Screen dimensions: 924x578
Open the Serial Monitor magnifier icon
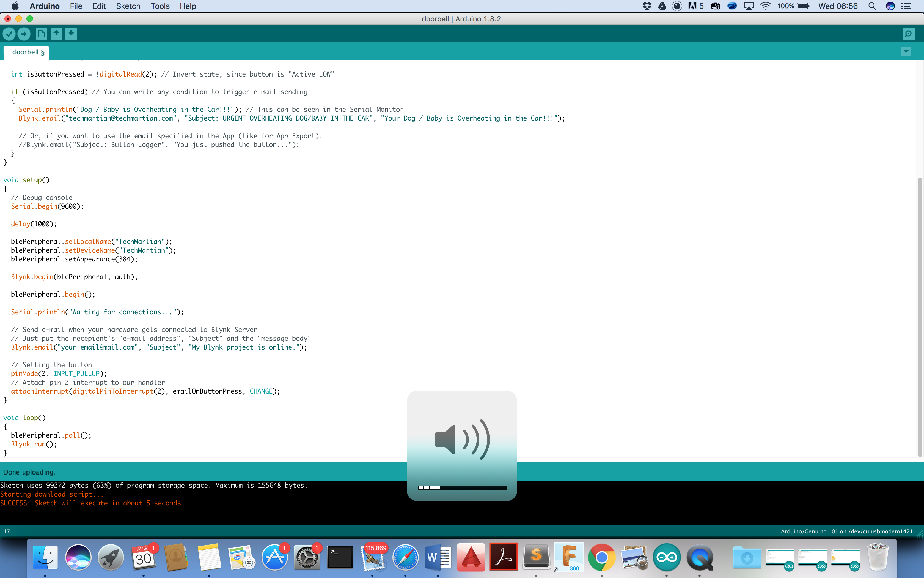[909, 34]
